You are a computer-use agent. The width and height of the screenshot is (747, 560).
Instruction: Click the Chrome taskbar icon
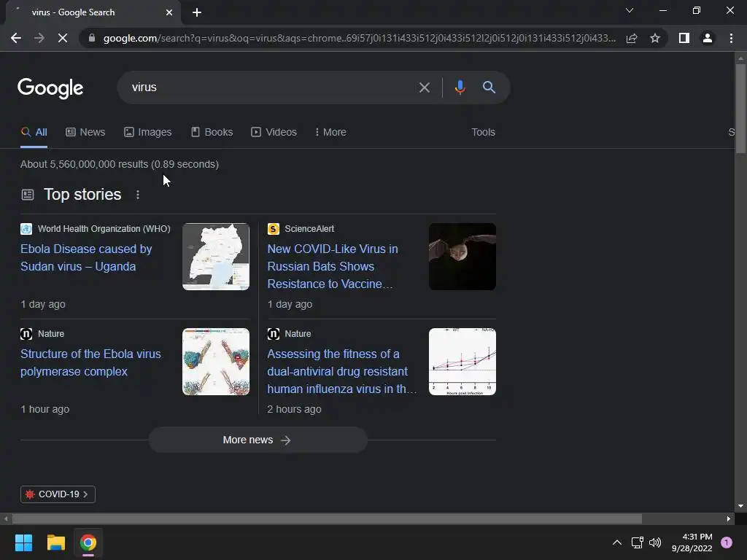(88, 542)
